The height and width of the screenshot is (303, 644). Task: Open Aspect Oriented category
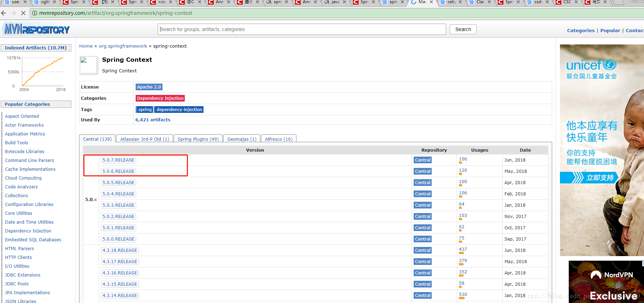(22, 116)
